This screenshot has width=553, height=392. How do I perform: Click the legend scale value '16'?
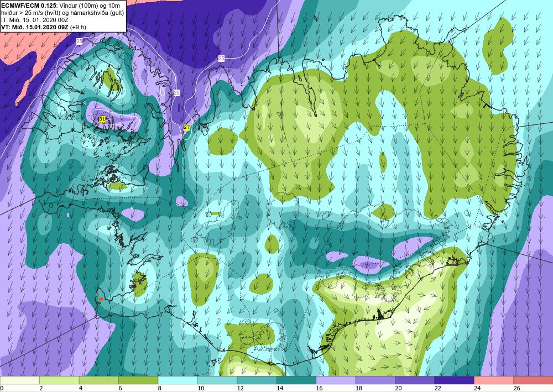coord(319,388)
